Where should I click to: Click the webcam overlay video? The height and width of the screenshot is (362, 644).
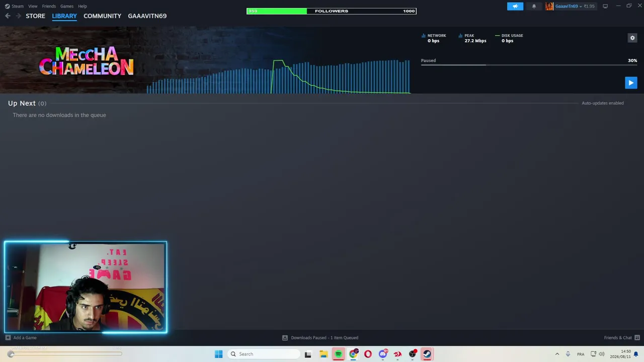pyautogui.click(x=86, y=287)
